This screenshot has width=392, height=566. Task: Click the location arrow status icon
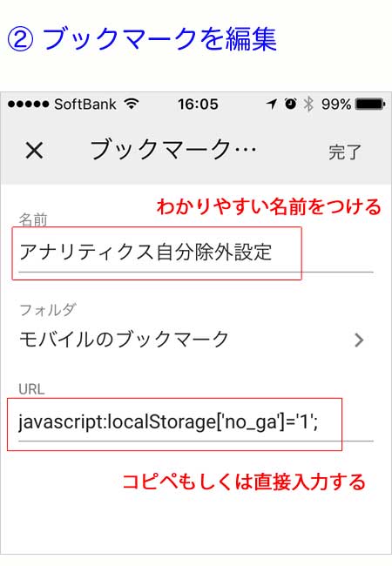point(272,104)
